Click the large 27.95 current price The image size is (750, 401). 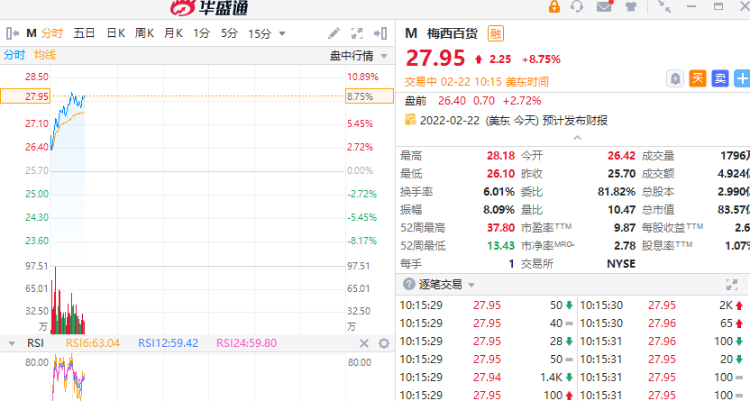(x=435, y=58)
